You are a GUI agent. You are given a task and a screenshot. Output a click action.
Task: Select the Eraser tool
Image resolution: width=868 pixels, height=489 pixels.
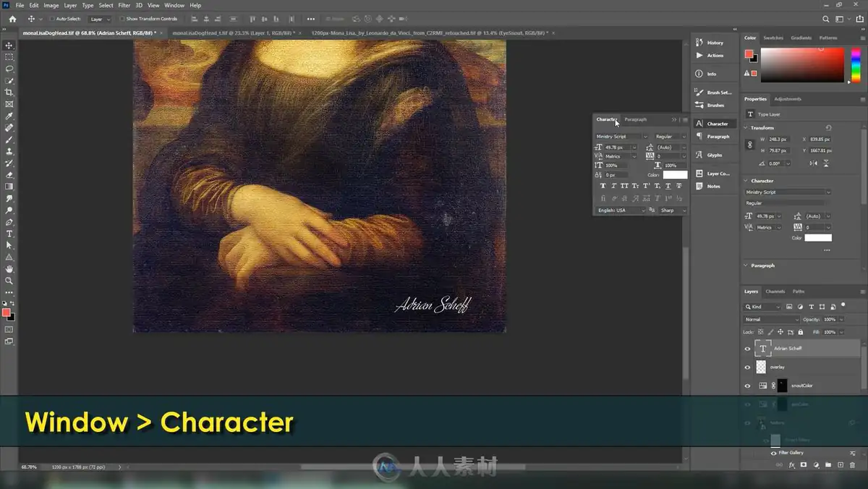9,175
